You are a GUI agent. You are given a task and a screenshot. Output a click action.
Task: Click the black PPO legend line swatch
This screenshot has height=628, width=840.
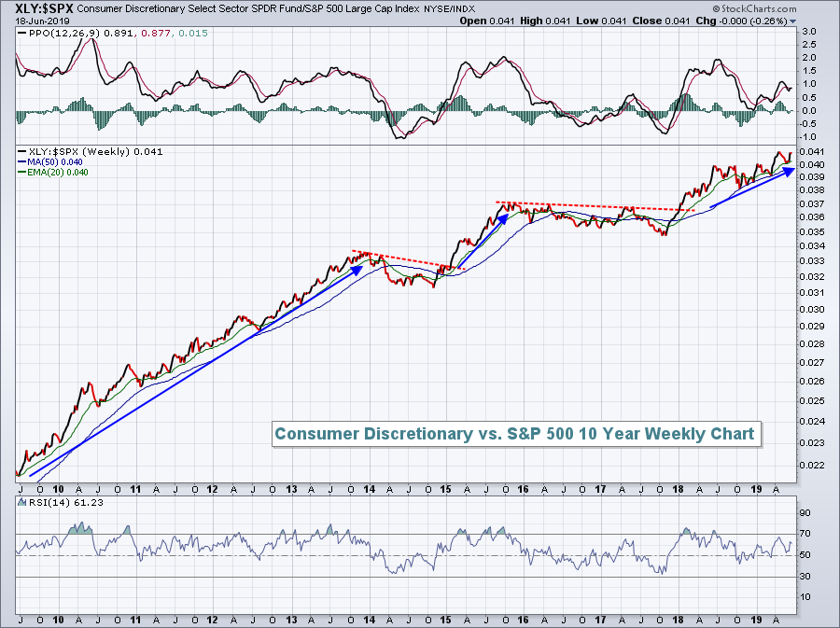pos(22,34)
